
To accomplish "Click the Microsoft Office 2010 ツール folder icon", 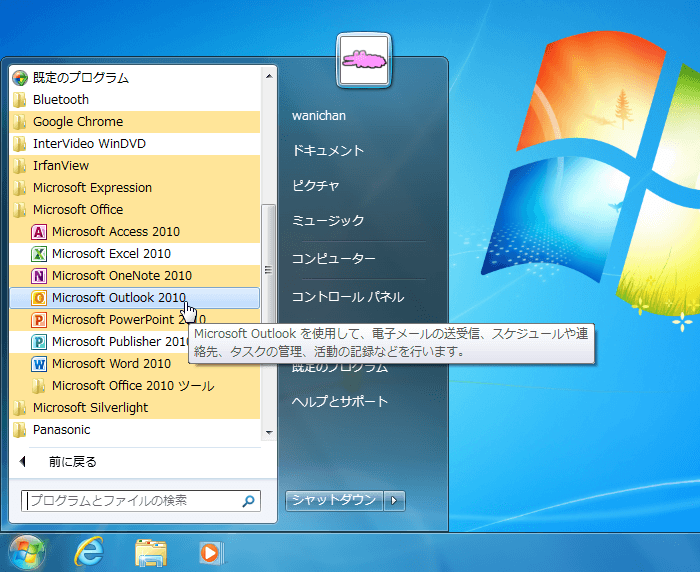I will (39, 386).
